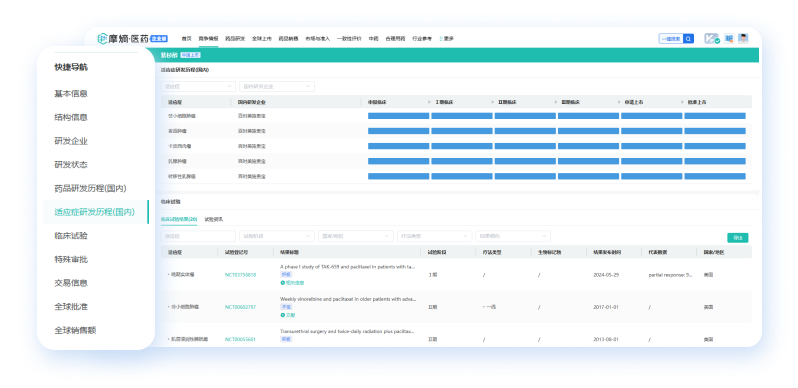Open the 更多 menu icon
798x388 pixels.
click(x=441, y=39)
